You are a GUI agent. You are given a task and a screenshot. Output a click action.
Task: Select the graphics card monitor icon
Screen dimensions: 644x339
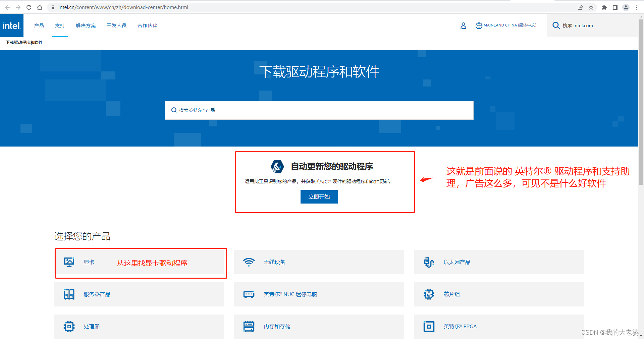[69, 262]
